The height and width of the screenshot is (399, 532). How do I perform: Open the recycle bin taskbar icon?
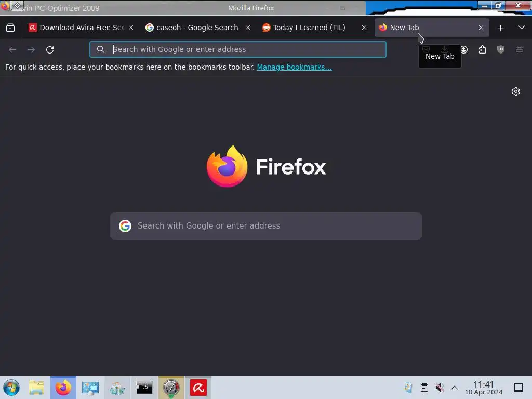117,388
